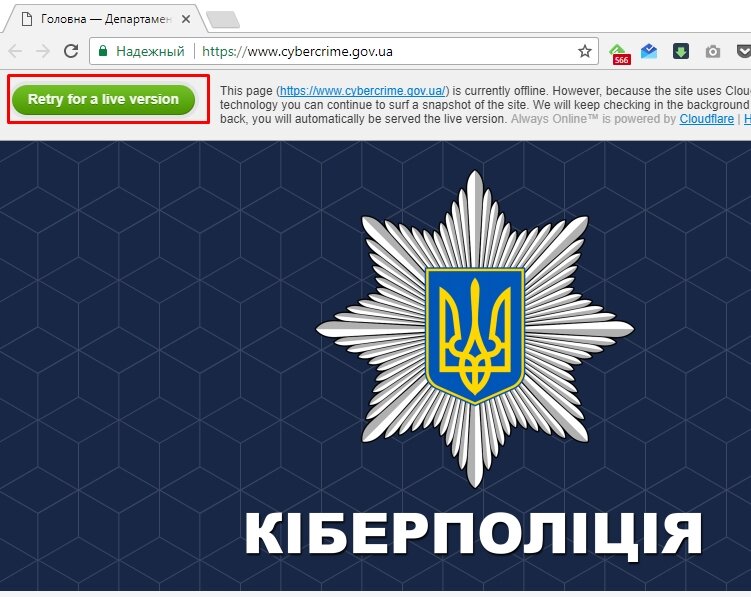Open the extension with the red 566 badge
751x597 pixels.
[x=619, y=54]
